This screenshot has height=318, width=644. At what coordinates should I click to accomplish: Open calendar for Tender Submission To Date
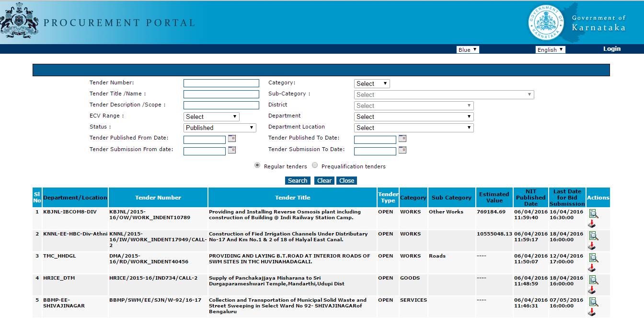[402, 150]
